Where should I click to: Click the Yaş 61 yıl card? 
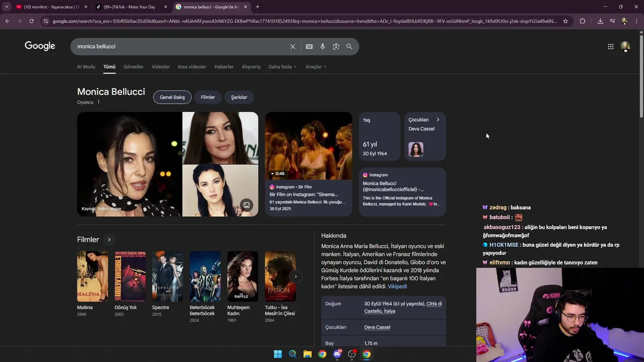380,136
